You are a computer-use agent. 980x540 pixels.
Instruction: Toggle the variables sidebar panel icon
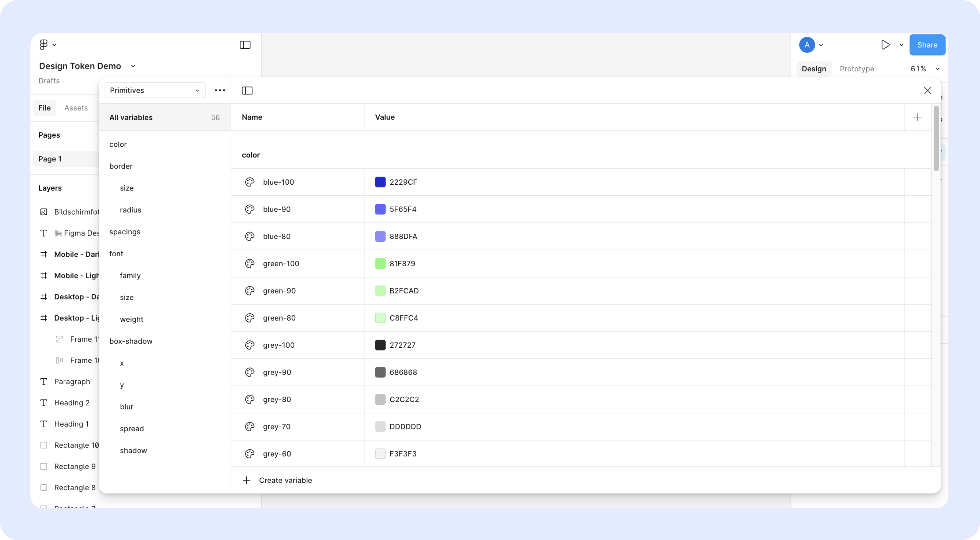point(247,91)
